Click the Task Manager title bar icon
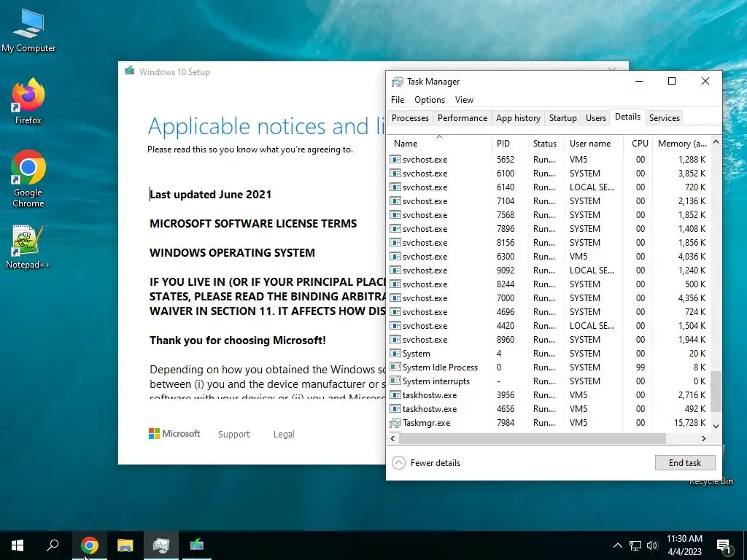 click(397, 82)
